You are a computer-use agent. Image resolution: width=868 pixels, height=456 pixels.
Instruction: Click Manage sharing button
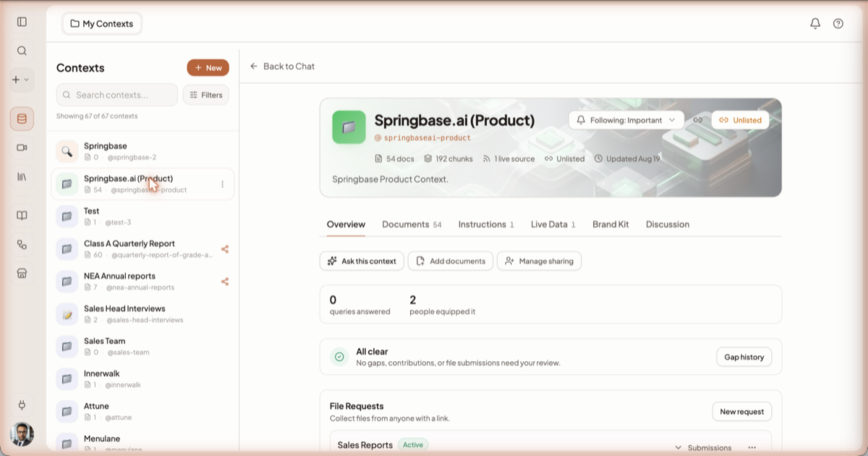point(539,261)
